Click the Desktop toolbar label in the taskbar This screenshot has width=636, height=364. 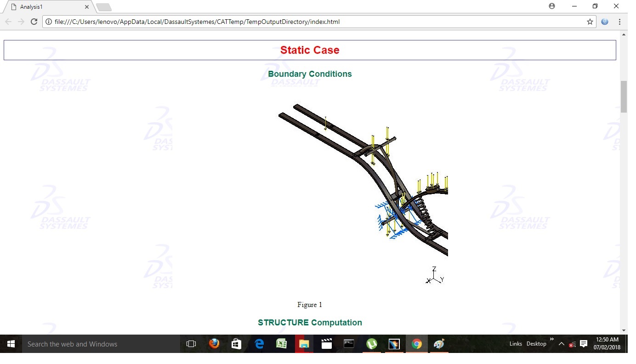(536, 344)
